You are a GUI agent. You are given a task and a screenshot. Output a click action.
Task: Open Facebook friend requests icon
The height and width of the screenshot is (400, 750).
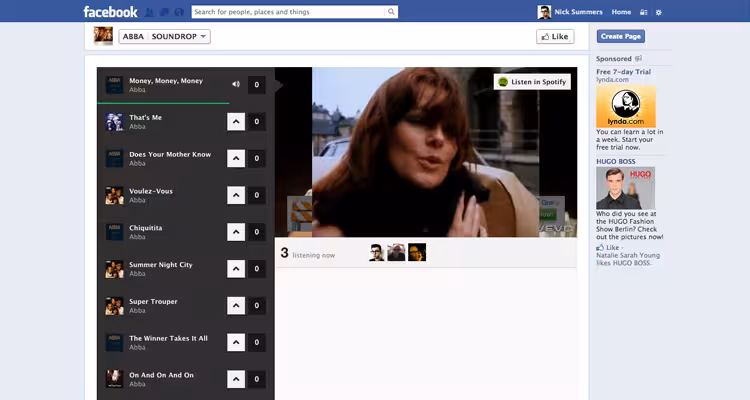pos(149,12)
